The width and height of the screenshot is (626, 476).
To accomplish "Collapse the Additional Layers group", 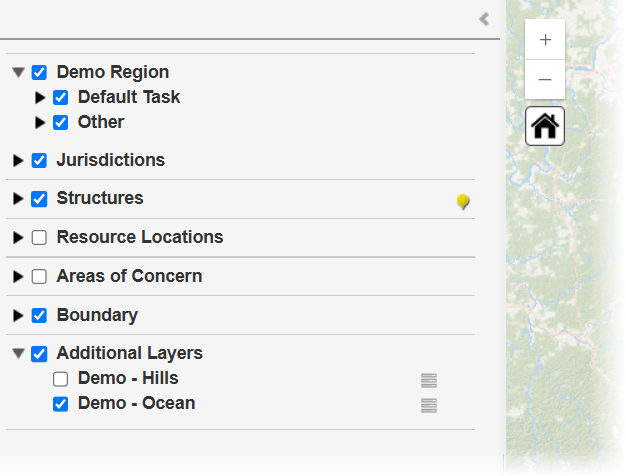I will tap(18, 354).
